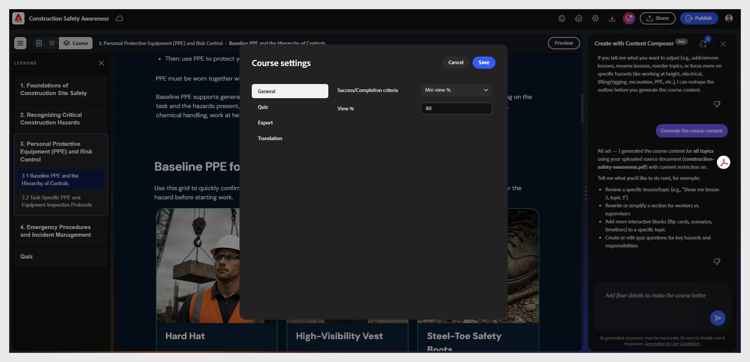The image size is (750, 362).
Task: Open the chat history icon with badge
Action: pos(703,43)
